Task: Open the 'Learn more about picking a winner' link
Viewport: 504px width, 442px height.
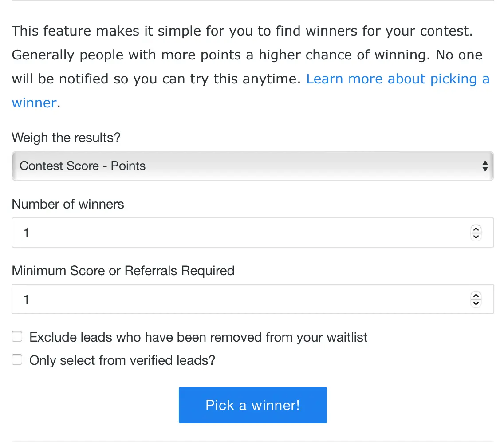Action: [x=398, y=79]
